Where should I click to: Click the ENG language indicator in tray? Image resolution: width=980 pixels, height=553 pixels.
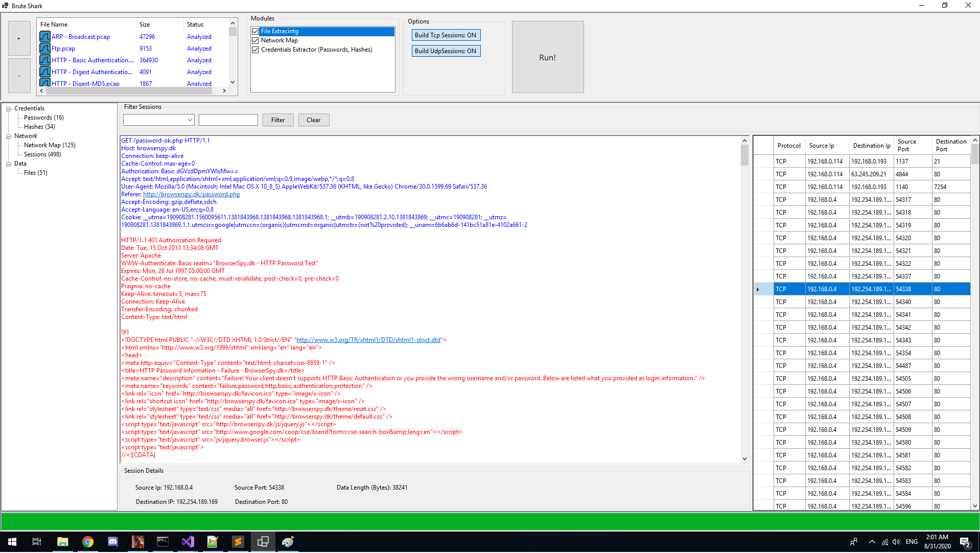(912, 542)
